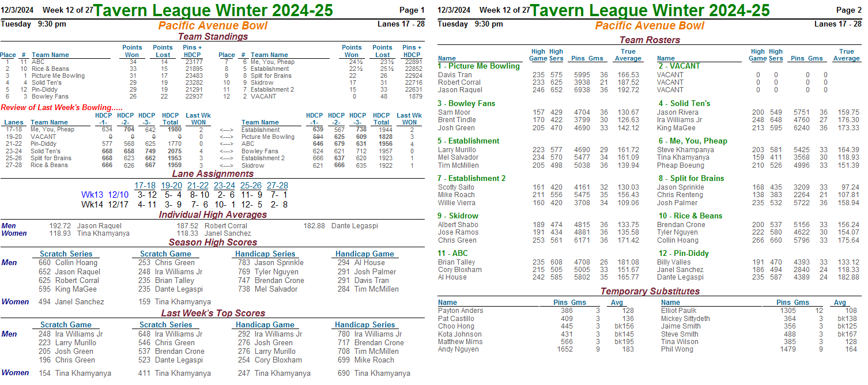
Task: Click the red 'Review of Last Week's Bowling' text
Action: click(62, 107)
